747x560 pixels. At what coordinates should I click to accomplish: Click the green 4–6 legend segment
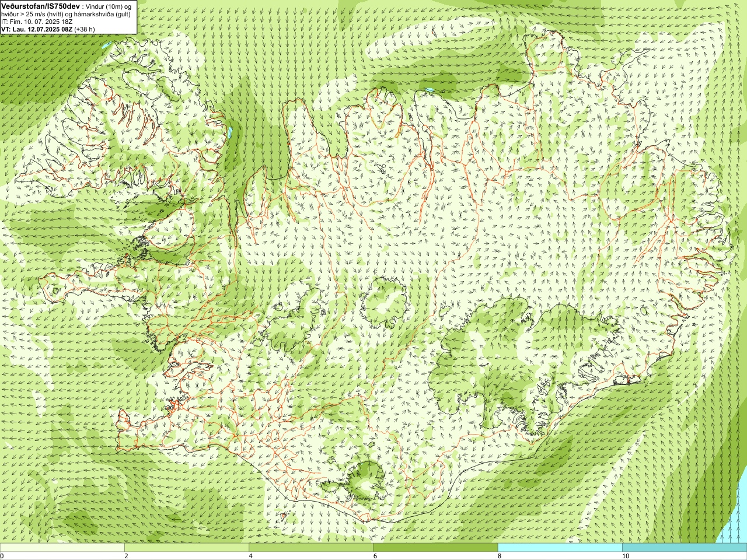[x=311, y=548]
